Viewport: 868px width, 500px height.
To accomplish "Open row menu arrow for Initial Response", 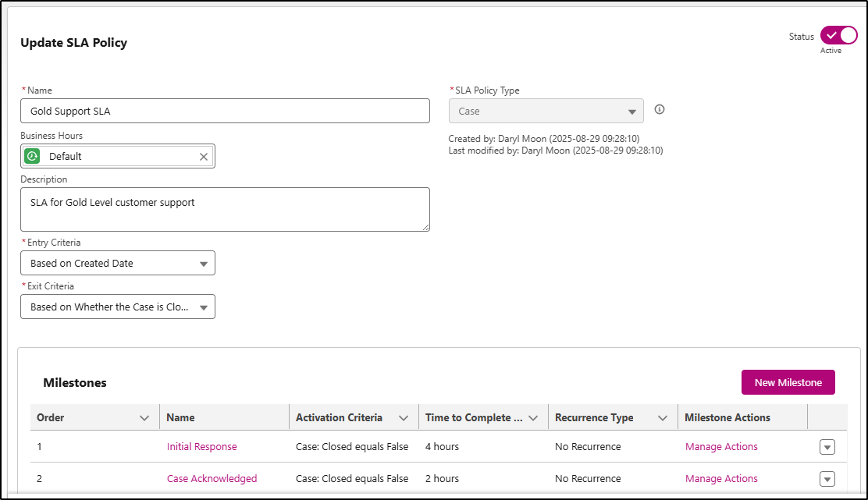I will (x=827, y=448).
